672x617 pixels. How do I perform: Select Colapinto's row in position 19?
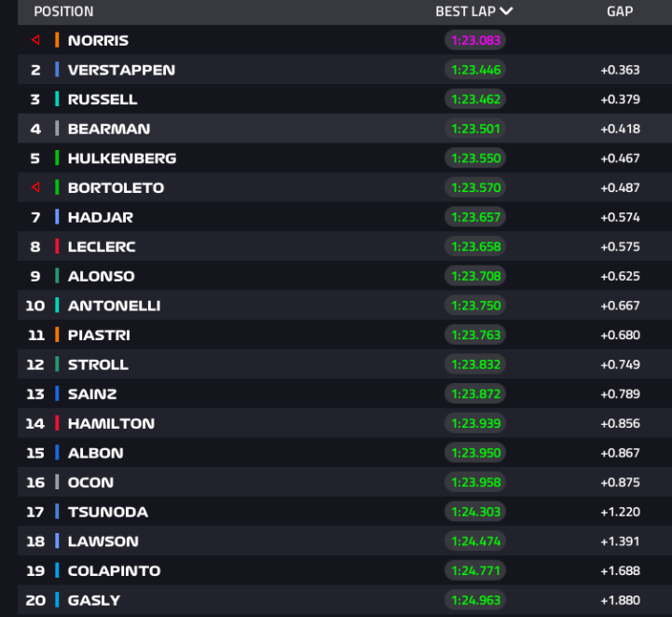point(345,570)
